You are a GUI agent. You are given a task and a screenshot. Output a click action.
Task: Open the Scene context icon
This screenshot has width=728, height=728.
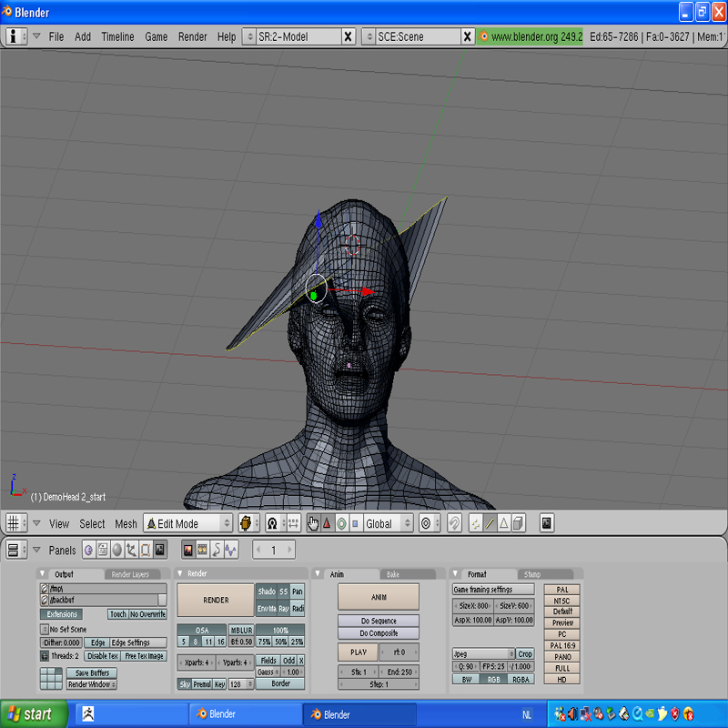[x=160, y=550]
